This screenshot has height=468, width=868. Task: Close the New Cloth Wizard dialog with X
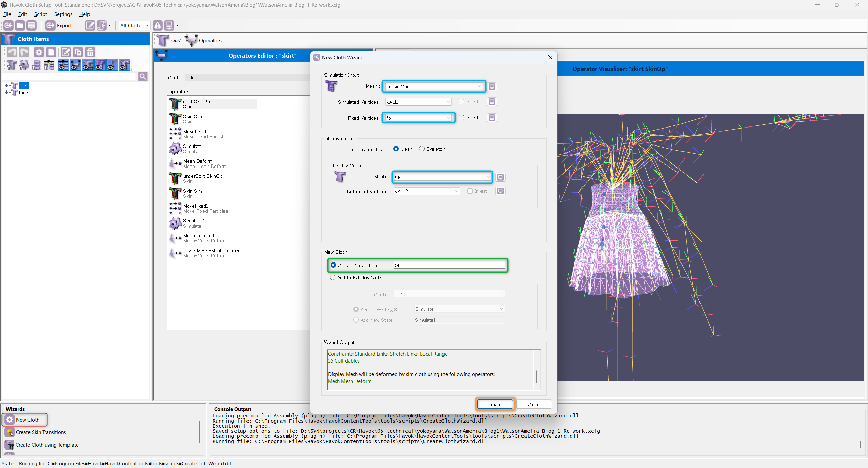[x=550, y=57]
